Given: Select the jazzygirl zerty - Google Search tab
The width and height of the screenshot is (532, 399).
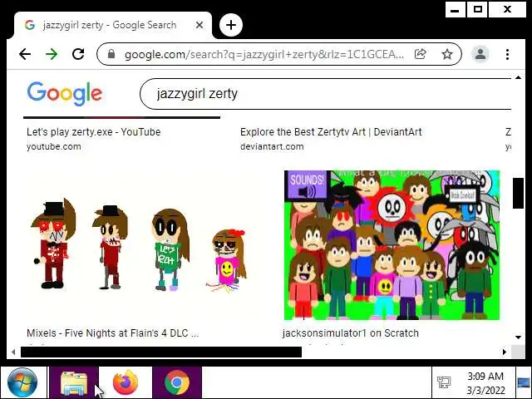Looking at the screenshot, I should 112,25.
